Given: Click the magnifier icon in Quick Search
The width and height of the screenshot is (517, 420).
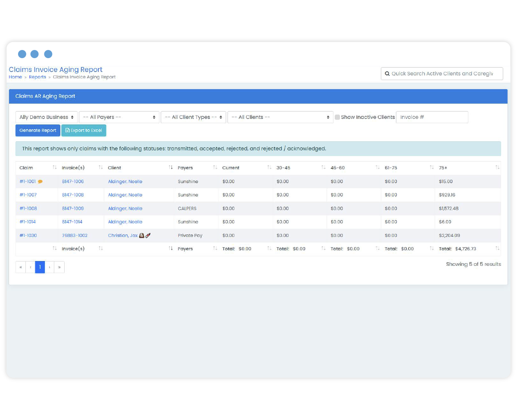Looking at the screenshot, I should coord(387,74).
